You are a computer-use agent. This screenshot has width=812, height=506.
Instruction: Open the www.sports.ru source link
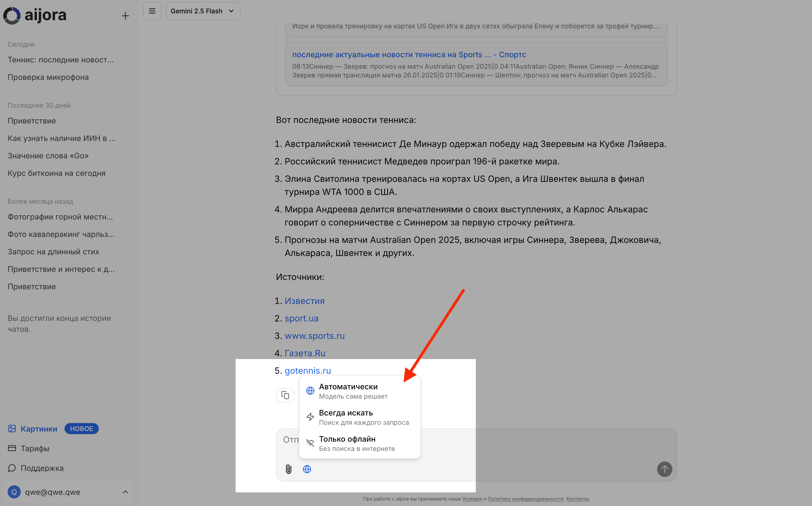tap(314, 336)
